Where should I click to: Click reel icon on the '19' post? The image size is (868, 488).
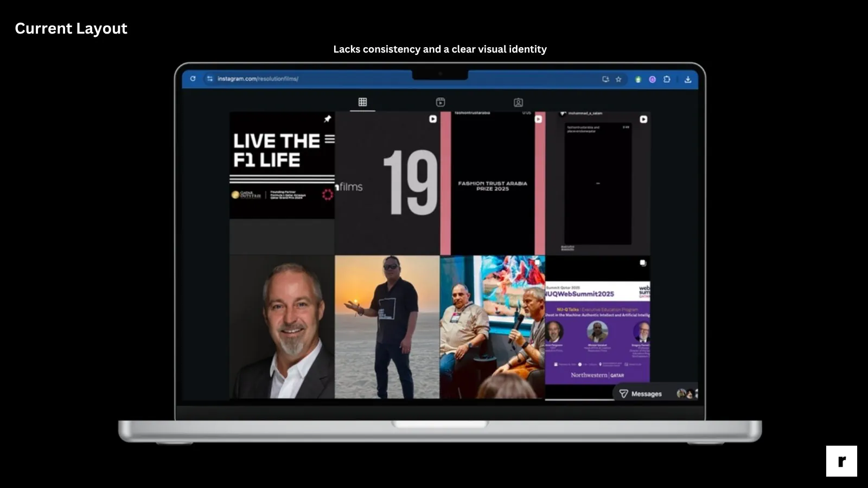tap(433, 119)
